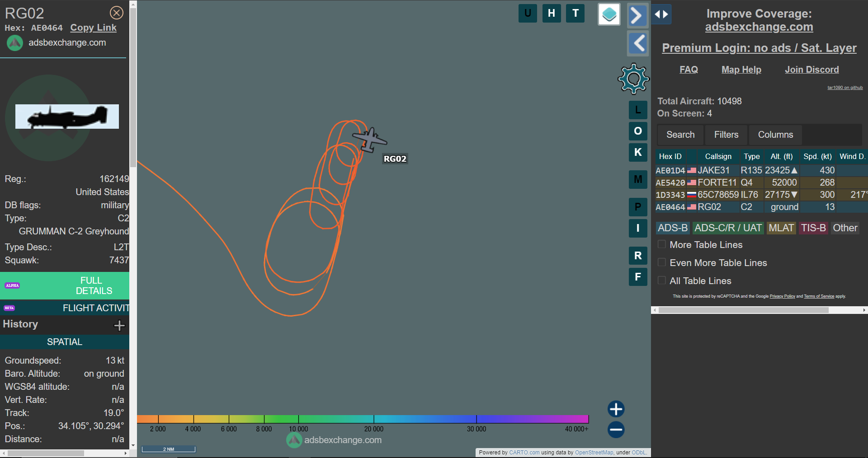Sort table by Wind D. column

click(x=852, y=156)
